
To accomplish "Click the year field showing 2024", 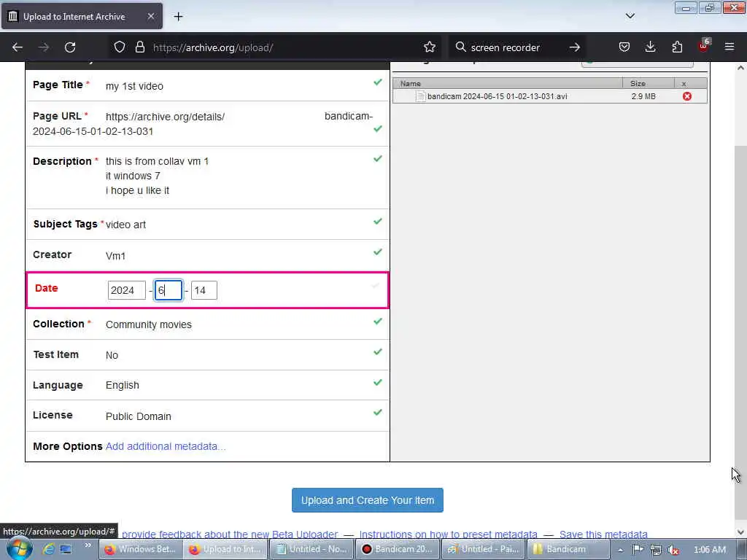I will [127, 290].
